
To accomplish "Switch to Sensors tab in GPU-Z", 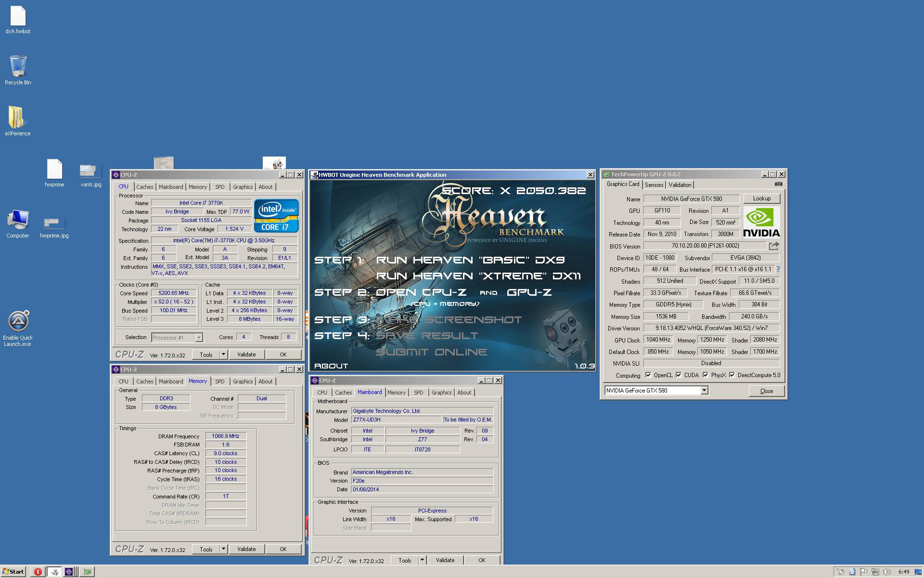I will click(654, 185).
